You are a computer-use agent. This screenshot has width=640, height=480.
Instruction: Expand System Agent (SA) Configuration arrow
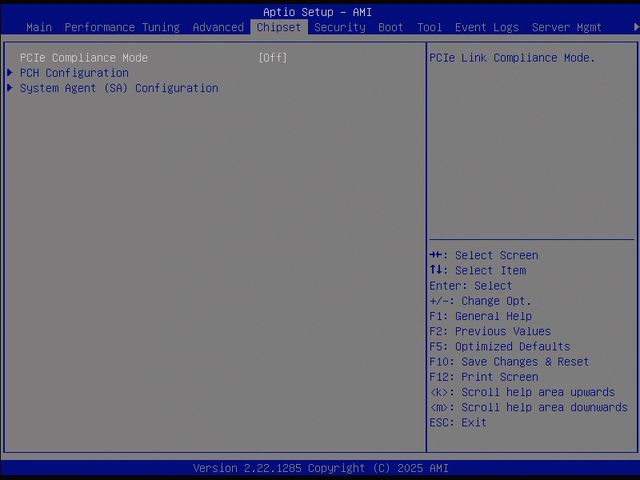[x=10, y=88]
